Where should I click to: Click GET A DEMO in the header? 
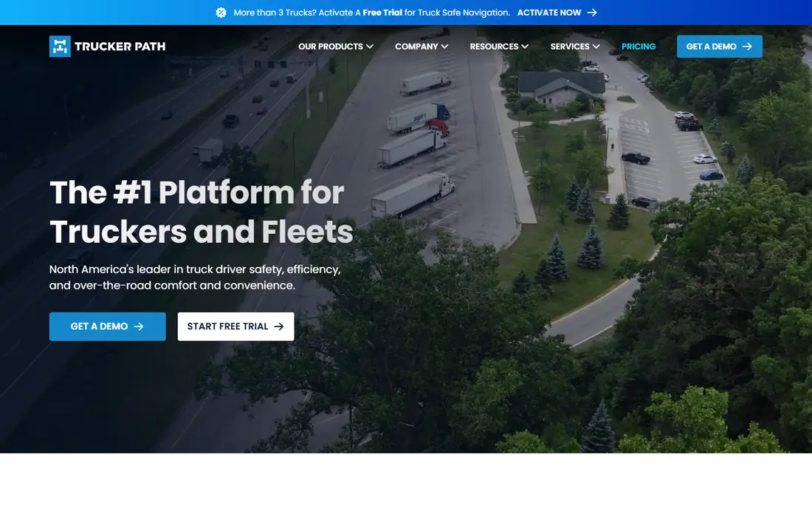pos(719,47)
